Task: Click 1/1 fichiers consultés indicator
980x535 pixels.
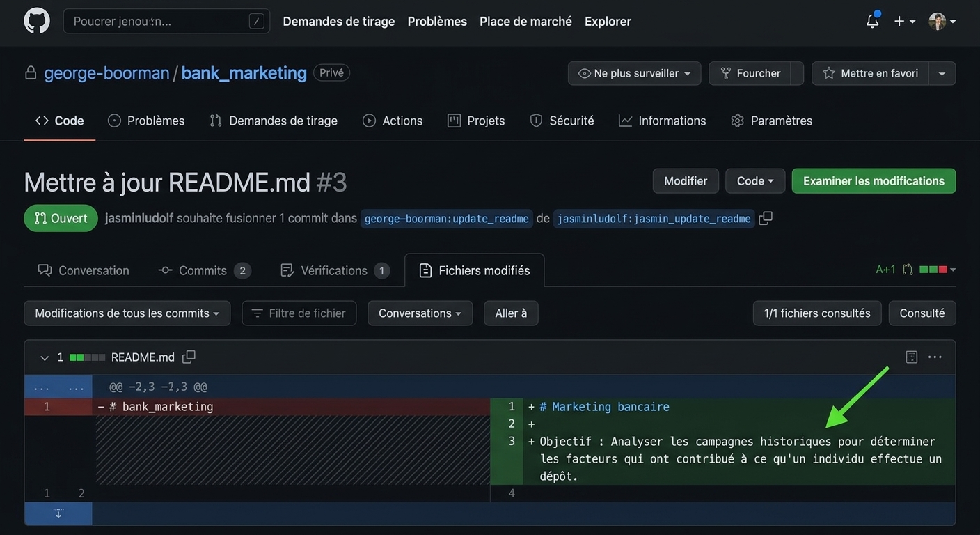Action: [x=817, y=313]
